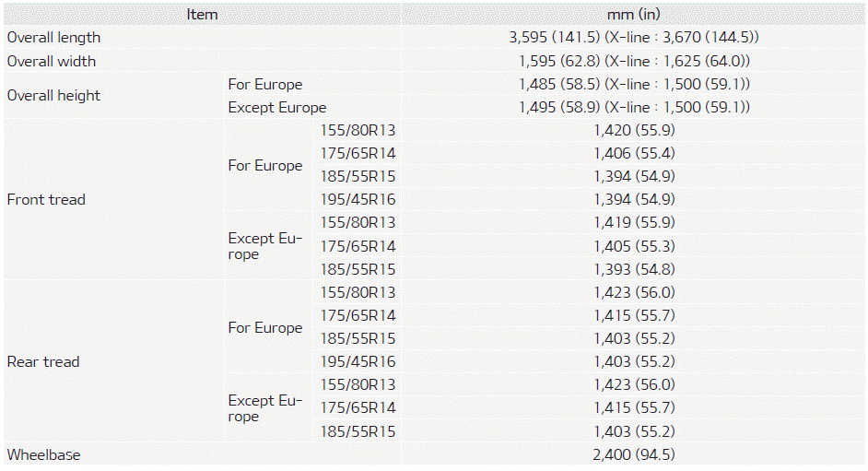This screenshot has width=868, height=471.
Task: Click the "Item" column header
Action: 202,15
